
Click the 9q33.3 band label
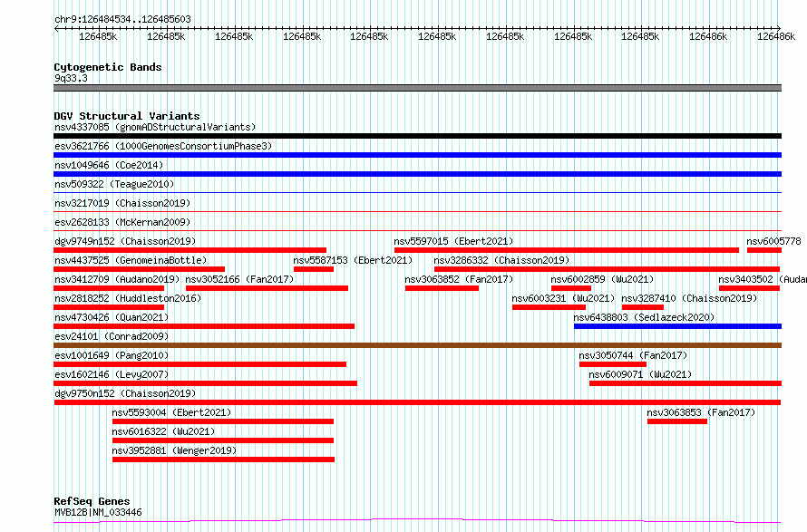tap(71, 78)
